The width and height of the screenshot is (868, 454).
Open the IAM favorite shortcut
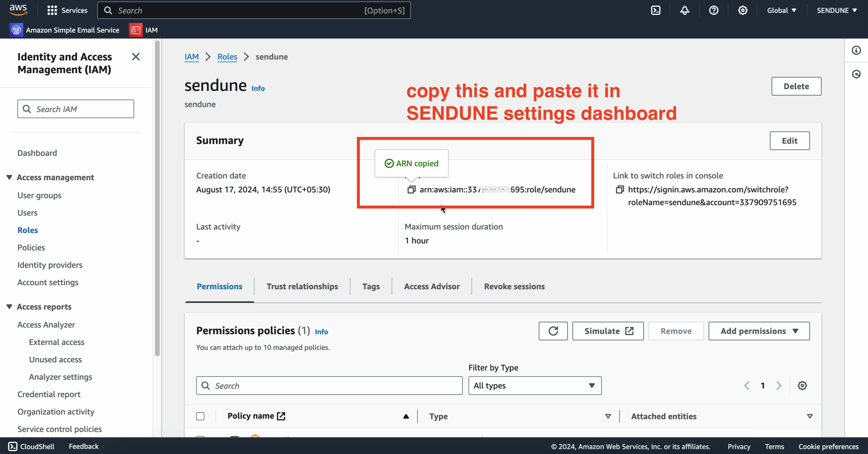[x=143, y=30]
